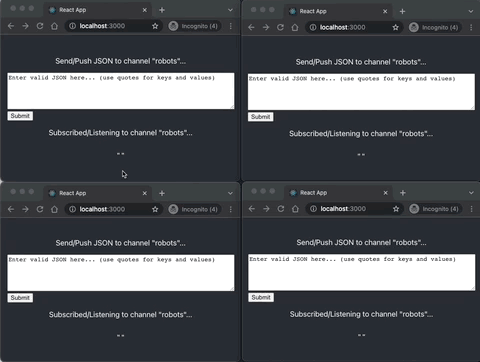Close React App tab in bottom-right window

pyautogui.click(x=386, y=193)
